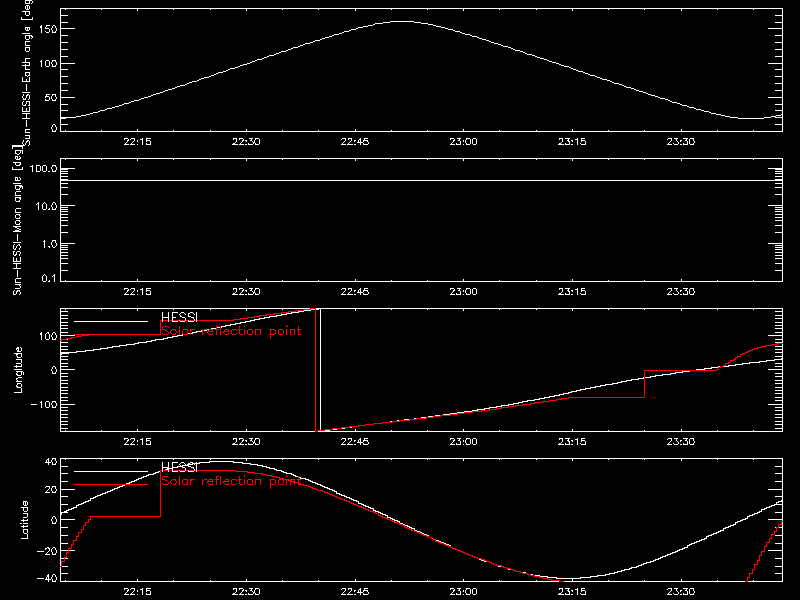Image resolution: width=800 pixels, height=600 pixels.
Task: Click 22:30 time label under Latitude plot
Action: pyautogui.click(x=246, y=592)
